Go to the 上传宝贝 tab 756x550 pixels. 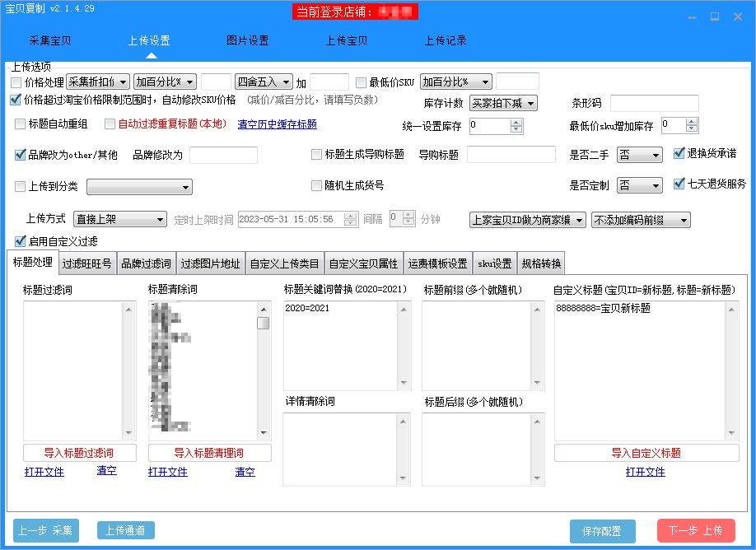[347, 40]
